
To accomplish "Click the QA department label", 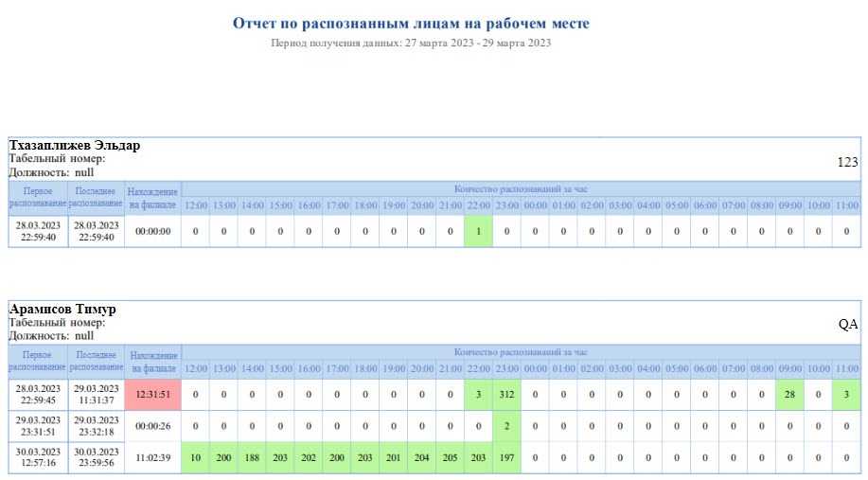I will point(847,324).
